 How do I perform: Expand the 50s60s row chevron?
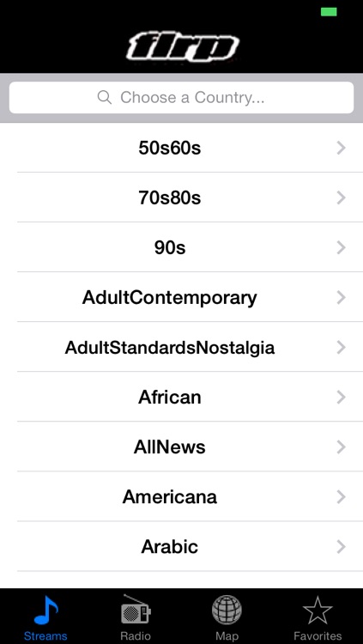point(341,148)
